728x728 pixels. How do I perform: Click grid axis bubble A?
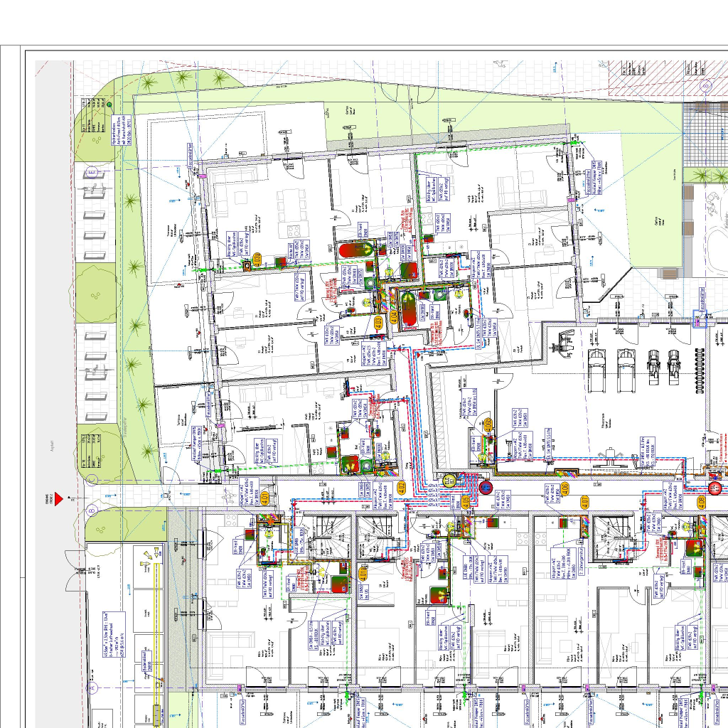click(92, 688)
